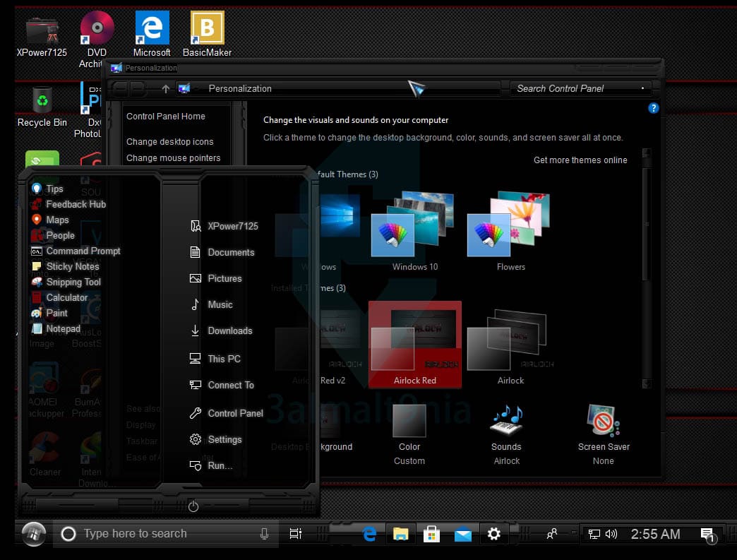Viewport: 737px width, 560px height.
Task: Open volume control in system tray
Action: click(611, 534)
